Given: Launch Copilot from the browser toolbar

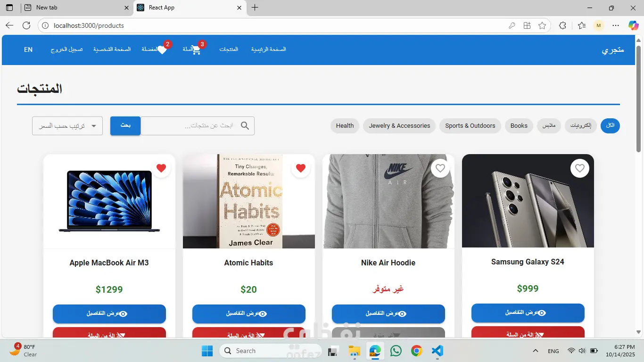Looking at the screenshot, I should (633, 25).
